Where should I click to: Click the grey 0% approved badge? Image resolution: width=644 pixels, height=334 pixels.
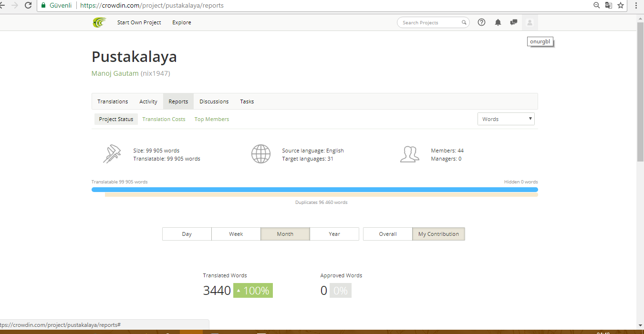point(341,291)
